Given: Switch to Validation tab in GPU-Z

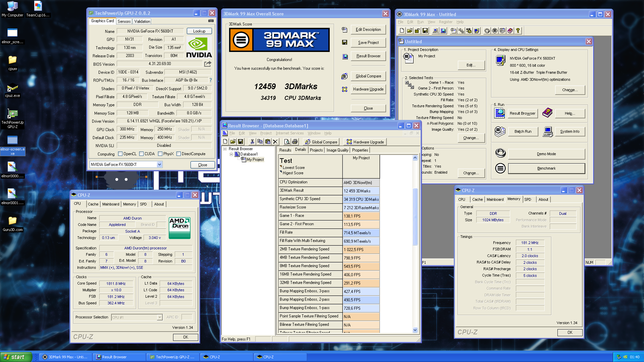Looking at the screenshot, I should 142,21.
